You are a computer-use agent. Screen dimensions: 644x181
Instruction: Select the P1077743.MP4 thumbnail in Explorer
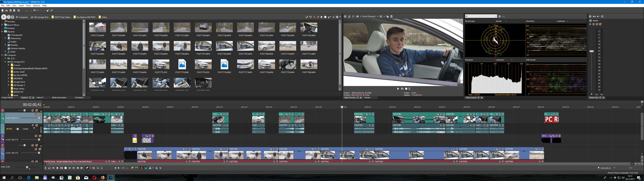click(x=309, y=27)
